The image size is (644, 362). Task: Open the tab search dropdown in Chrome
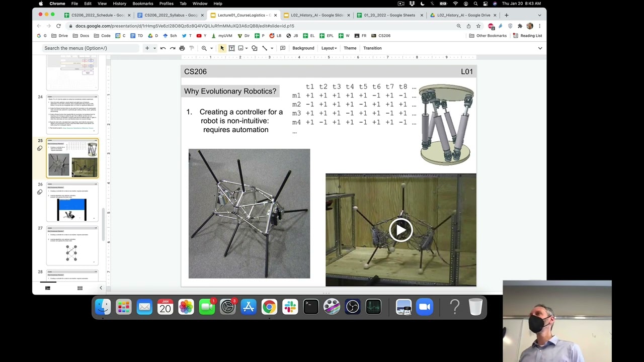click(x=539, y=15)
